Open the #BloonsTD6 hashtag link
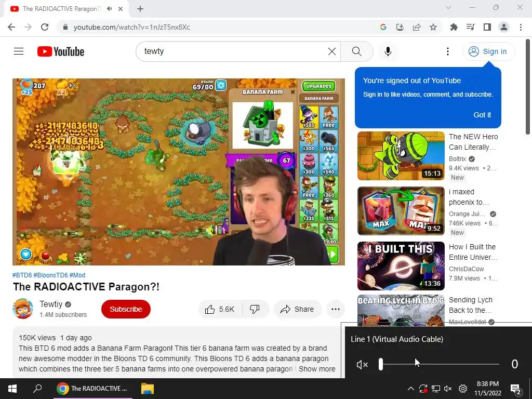The height and width of the screenshot is (399, 532). (50, 275)
